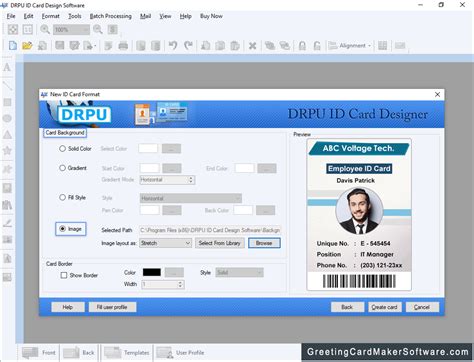
Task: Click the ID card preview thumbnail
Action: (359, 215)
